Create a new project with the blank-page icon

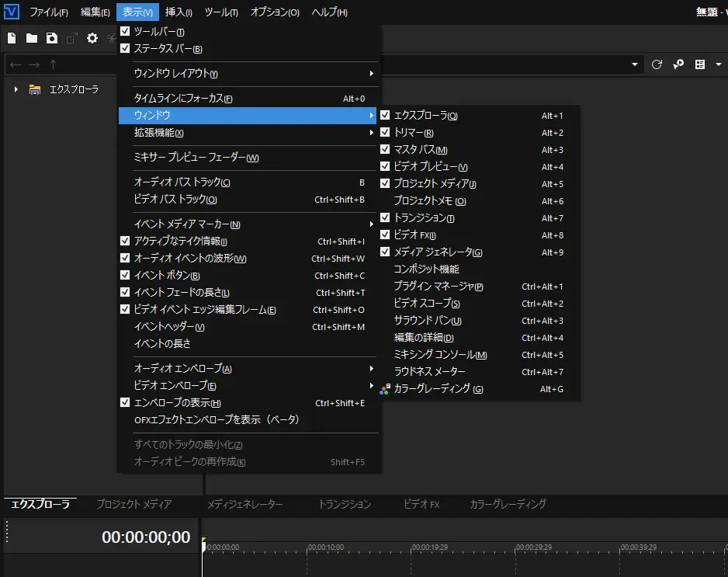pos(12,38)
